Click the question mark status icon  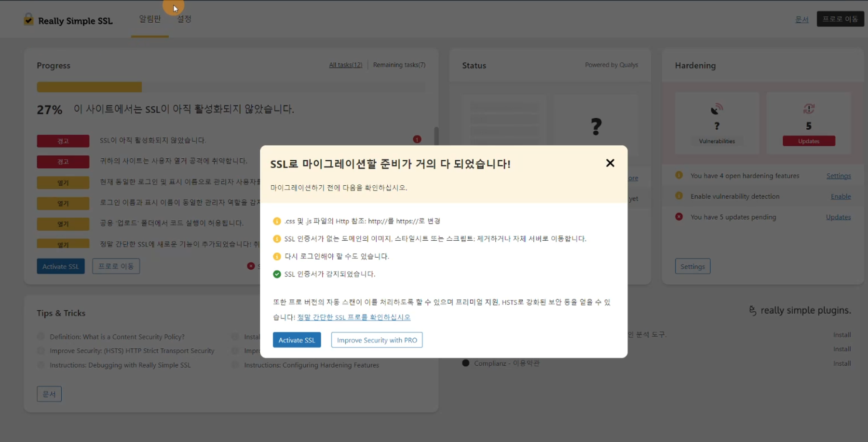point(597,126)
